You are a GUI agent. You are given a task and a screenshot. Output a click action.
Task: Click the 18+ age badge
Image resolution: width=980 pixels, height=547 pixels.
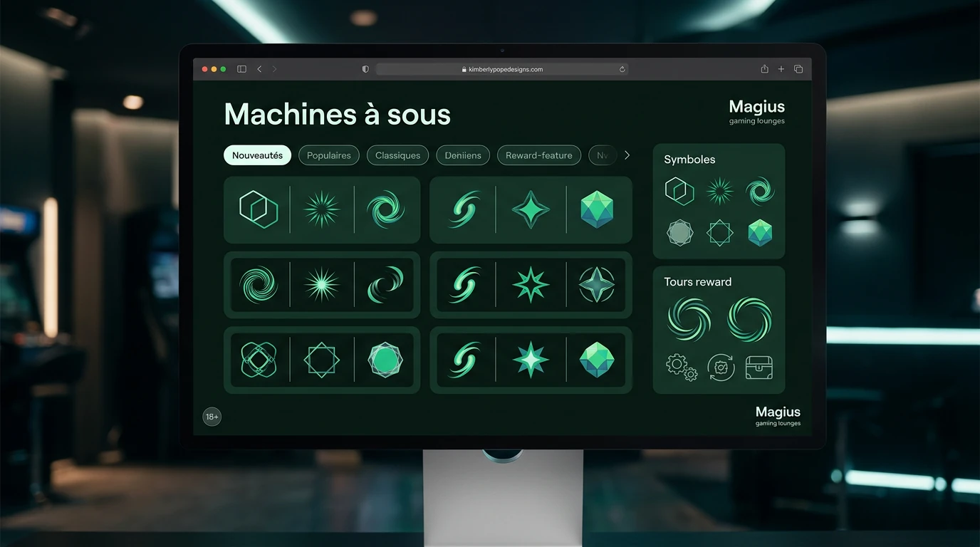point(212,417)
